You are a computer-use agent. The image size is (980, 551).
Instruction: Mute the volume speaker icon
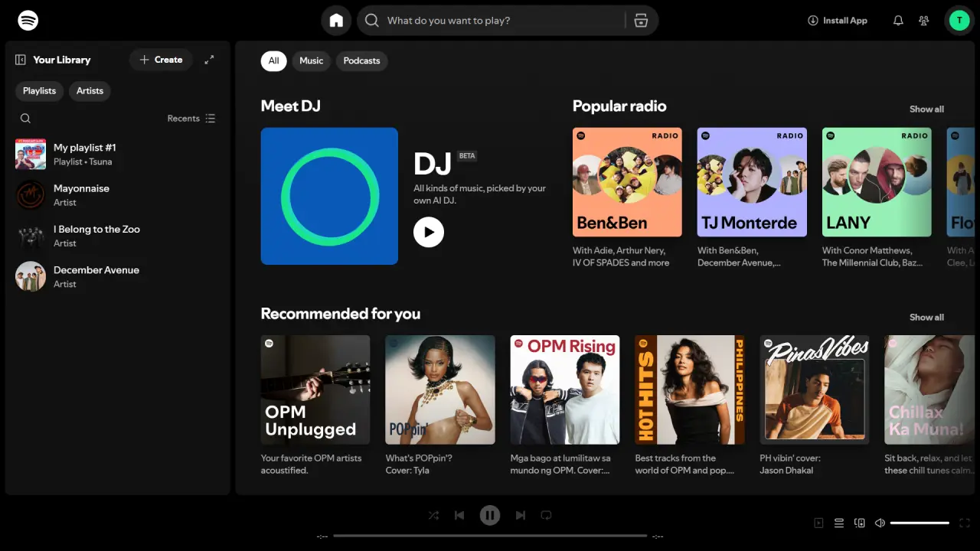point(880,523)
